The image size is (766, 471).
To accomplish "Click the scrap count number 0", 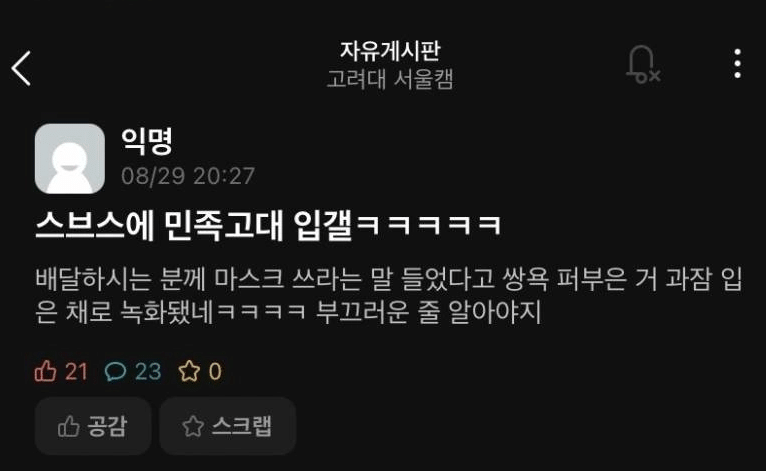I will [x=215, y=371].
